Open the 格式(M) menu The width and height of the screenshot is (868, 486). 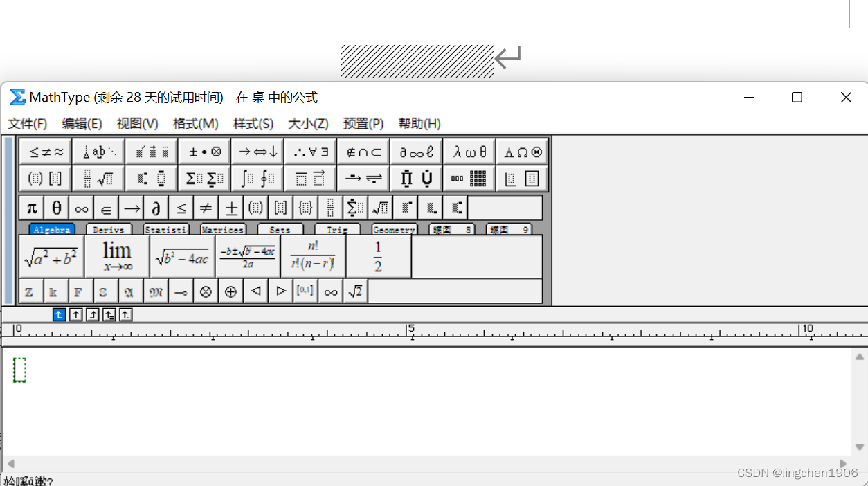(196, 124)
